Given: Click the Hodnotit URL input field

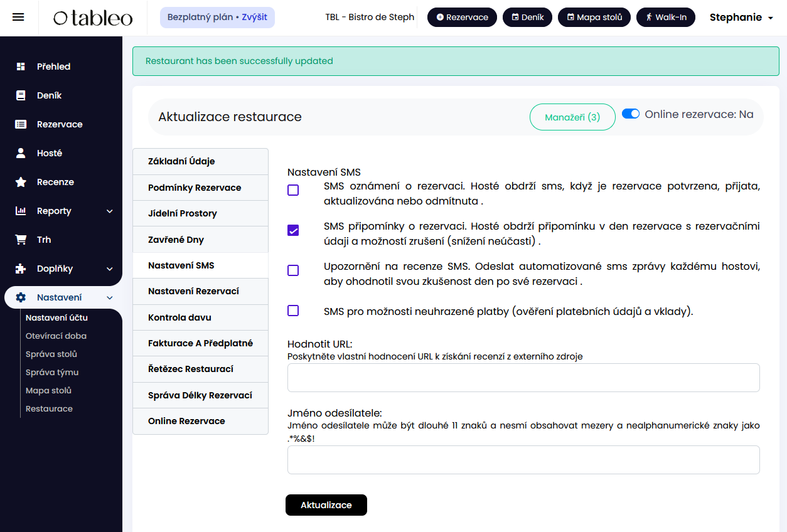Looking at the screenshot, I should point(523,378).
